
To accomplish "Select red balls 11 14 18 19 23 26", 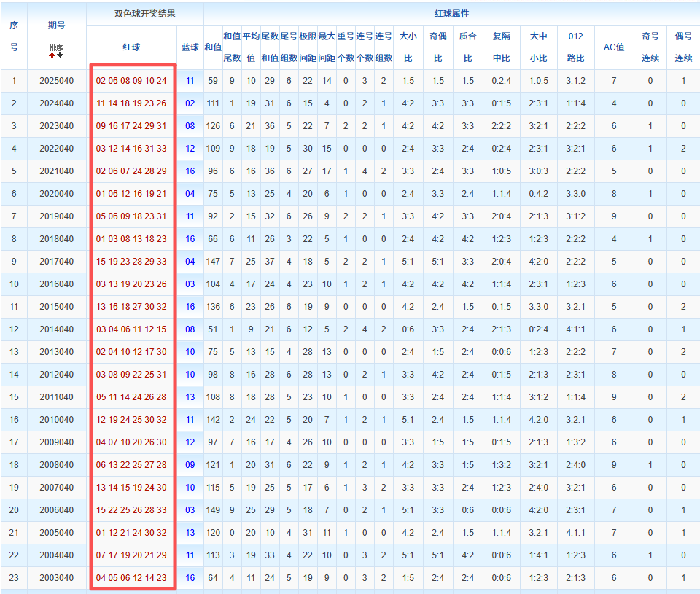I will click(x=131, y=103).
